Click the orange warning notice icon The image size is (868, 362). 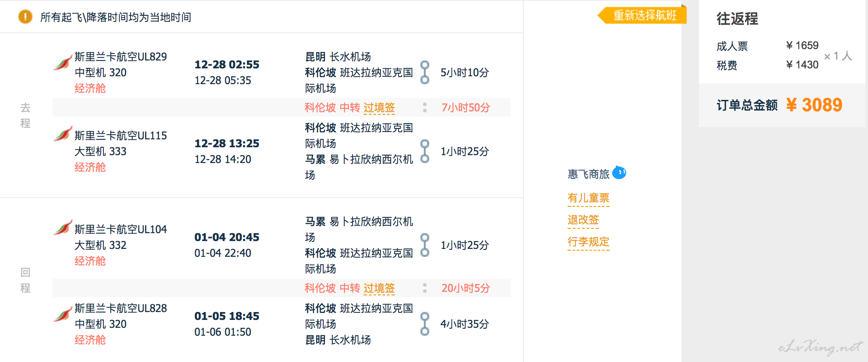25,17
